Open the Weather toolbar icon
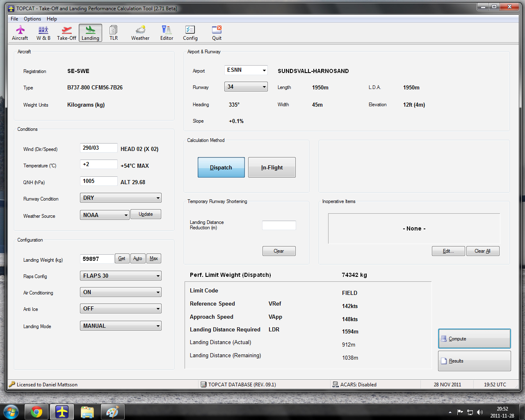The image size is (525, 420). pos(140,33)
